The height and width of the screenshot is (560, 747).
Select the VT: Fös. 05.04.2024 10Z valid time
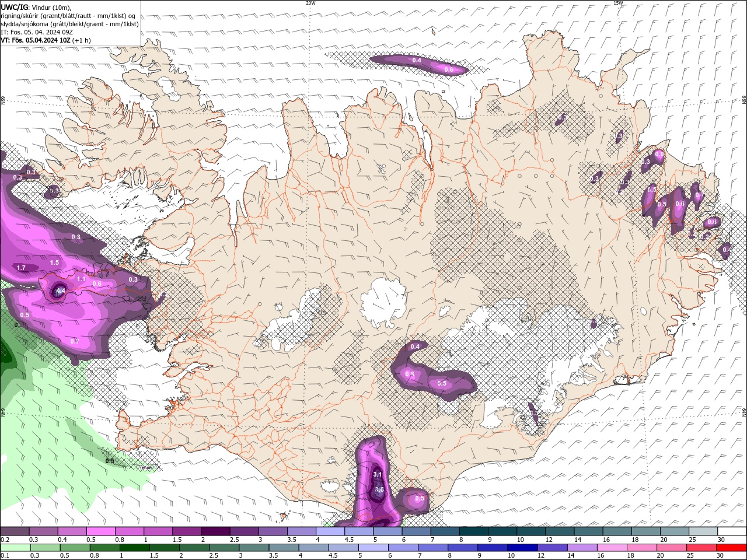(35, 40)
